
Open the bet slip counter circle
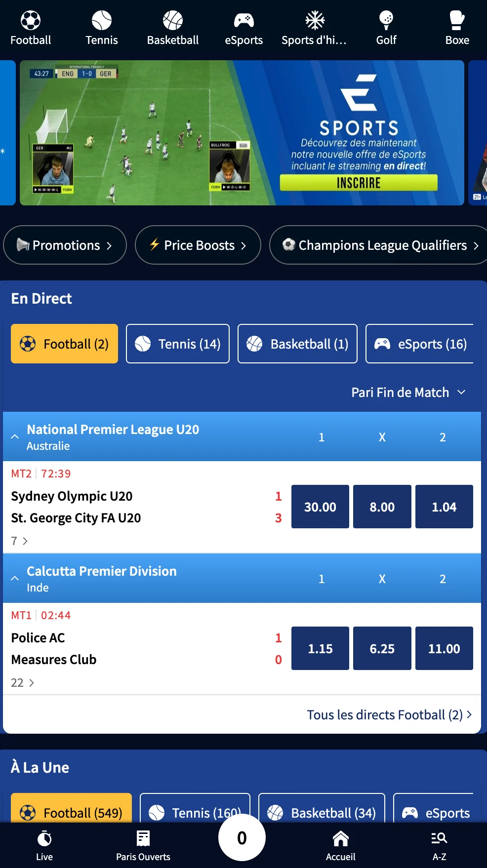pyautogui.click(x=242, y=837)
